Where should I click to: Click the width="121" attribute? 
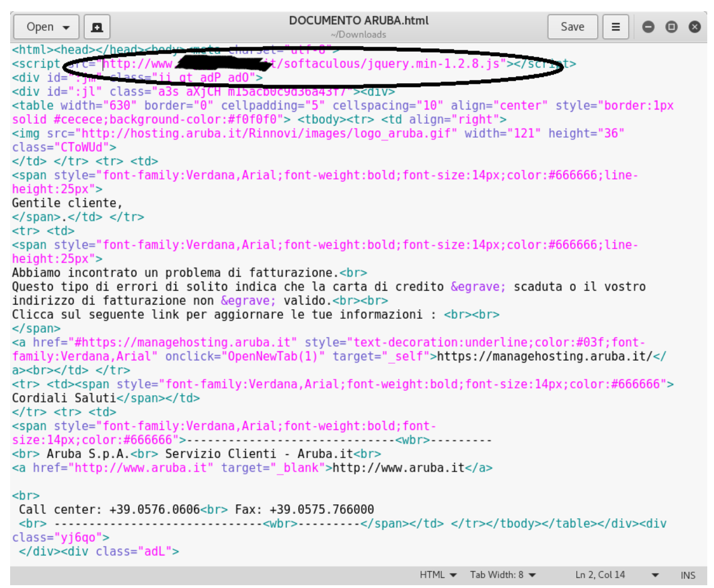(503, 133)
